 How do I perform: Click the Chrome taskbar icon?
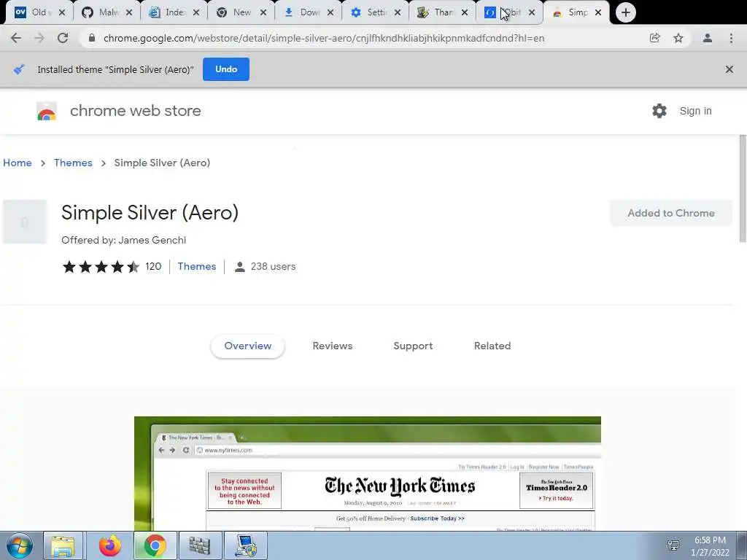(x=155, y=545)
